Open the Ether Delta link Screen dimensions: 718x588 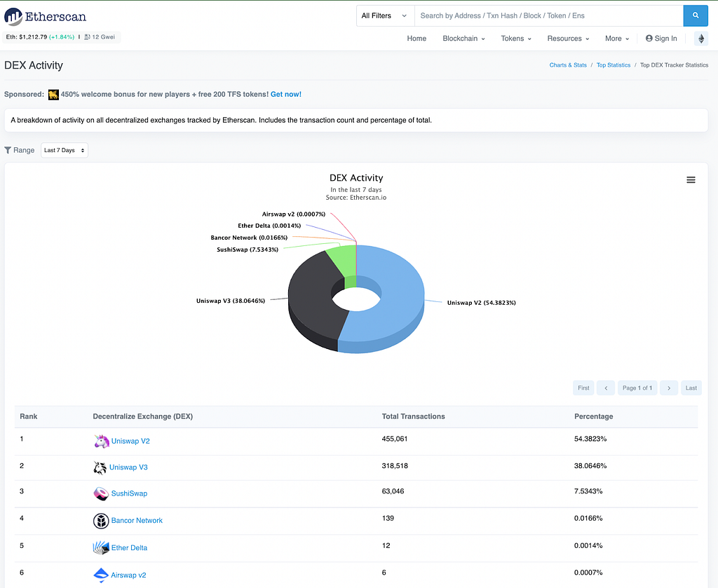click(x=129, y=548)
